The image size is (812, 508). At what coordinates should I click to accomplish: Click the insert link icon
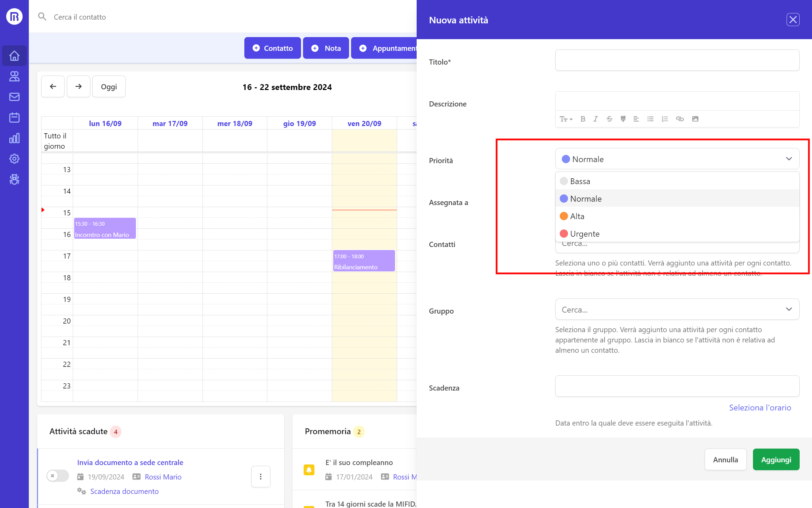[680, 119]
